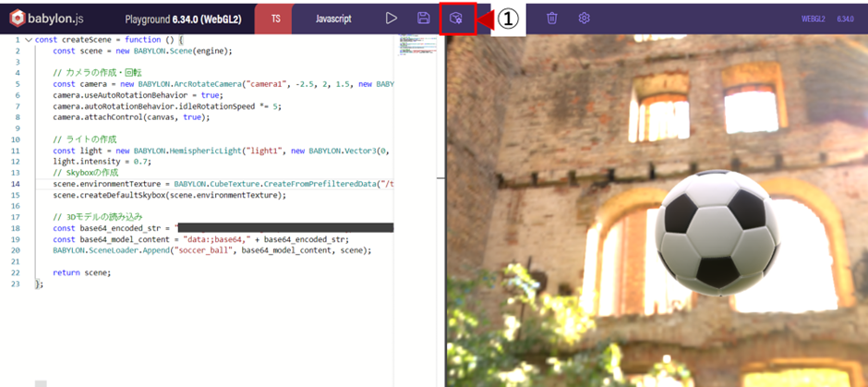Click line number 22 in the gutter
868x387 pixels.
15,272
